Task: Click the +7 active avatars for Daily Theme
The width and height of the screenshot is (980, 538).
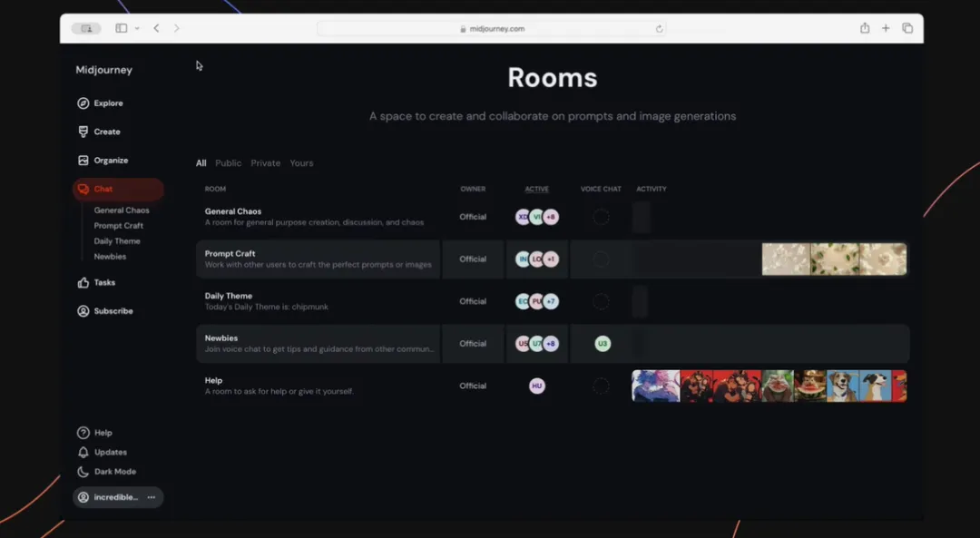Action: (x=551, y=301)
